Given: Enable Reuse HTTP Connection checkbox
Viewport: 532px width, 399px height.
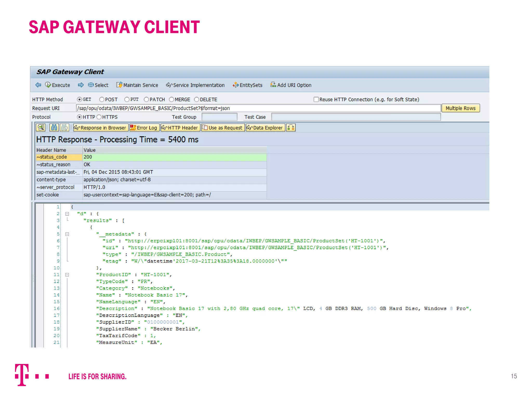Looking at the screenshot, I should coord(316,99).
